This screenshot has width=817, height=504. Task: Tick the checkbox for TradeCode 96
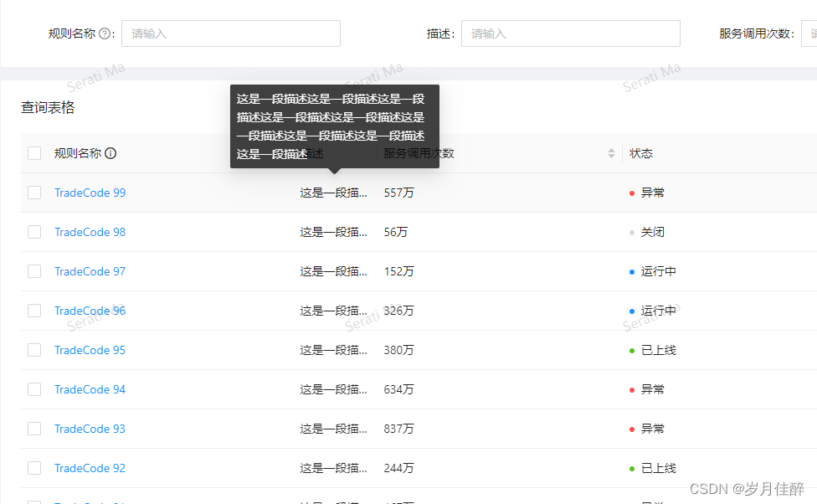(34, 311)
